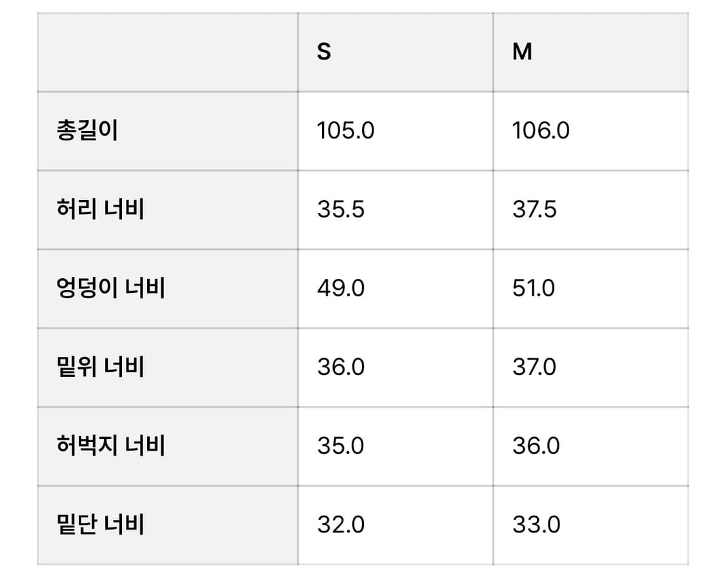Select the 35.5 허리 너비 cell
Image resolution: width=726 pixels, height=588 pixels.
[341, 210]
